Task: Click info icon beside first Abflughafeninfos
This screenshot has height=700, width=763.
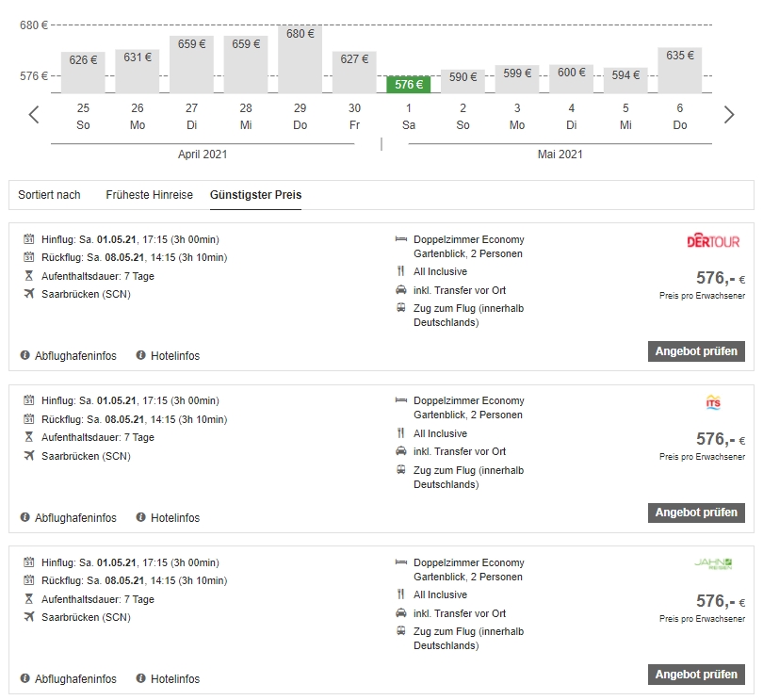Action: click(25, 355)
